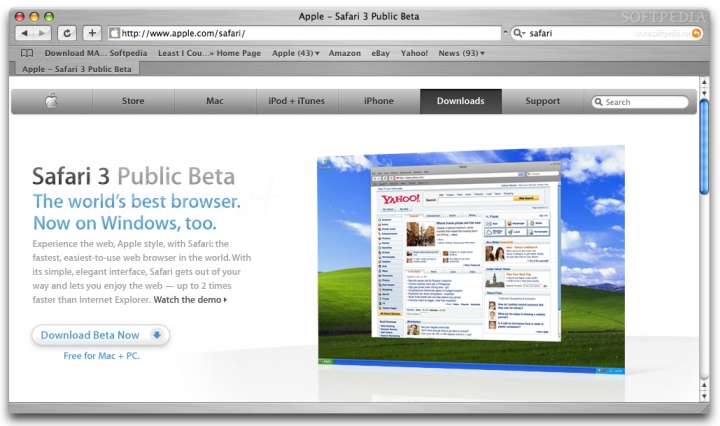Click the Download Beta Now button

tap(101, 335)
